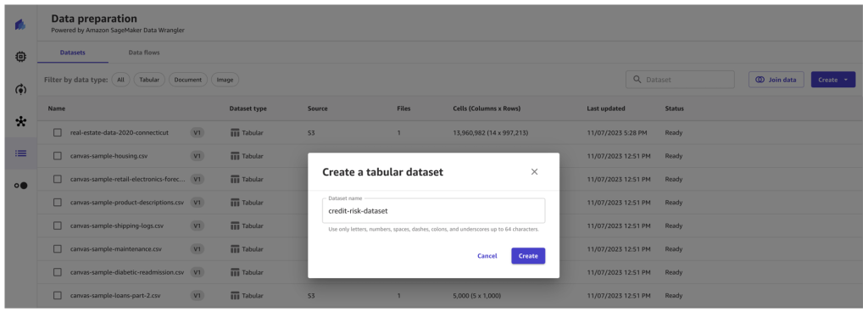Click table icon for canvas-sample-retail-electronics row

tap(235, 179)
